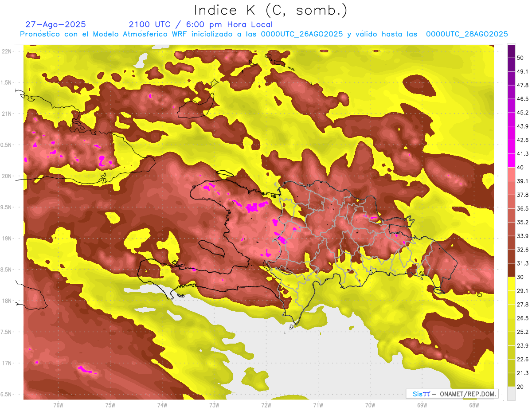Click the '22N' latitude label

[x=8, y=51]
